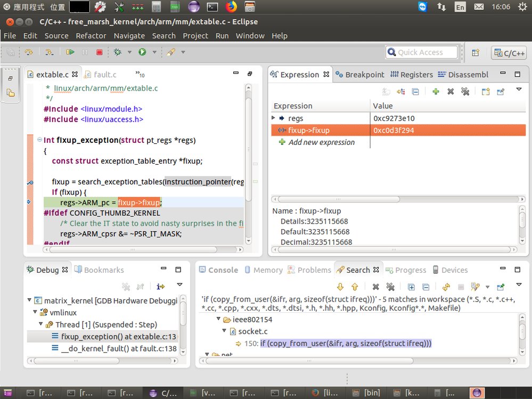Open the Problems tab

coord(309,270)
